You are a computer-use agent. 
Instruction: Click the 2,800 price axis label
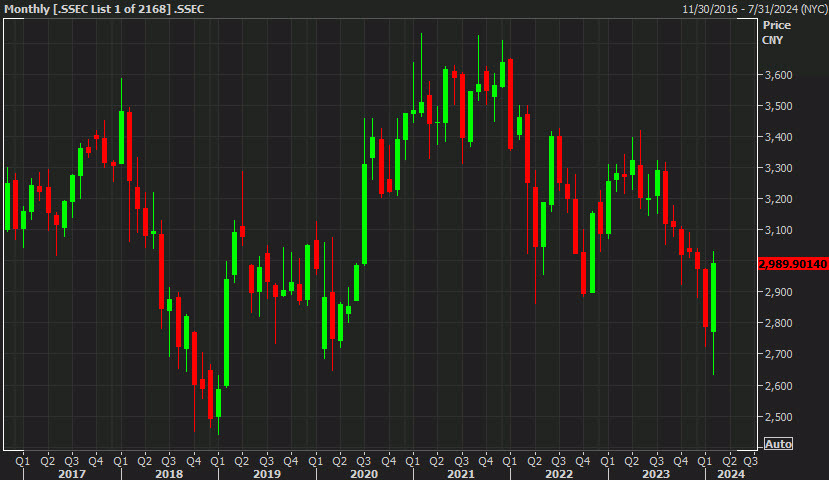(778, 324)
